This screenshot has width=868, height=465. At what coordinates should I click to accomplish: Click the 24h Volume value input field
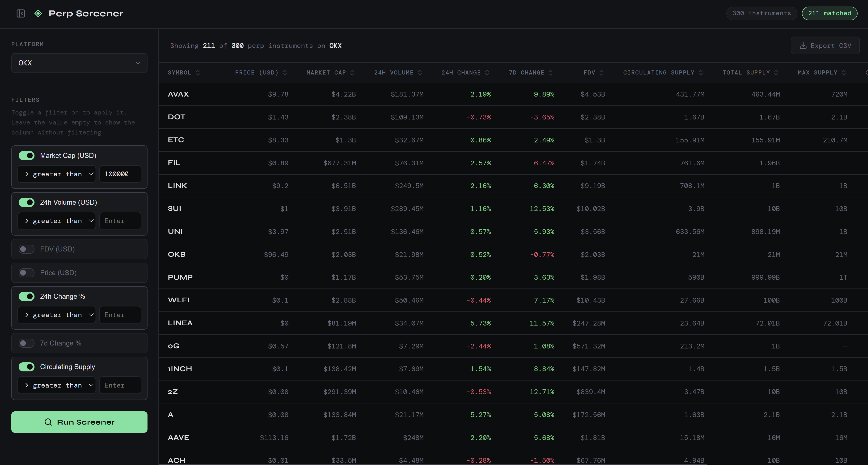point(120,221)
